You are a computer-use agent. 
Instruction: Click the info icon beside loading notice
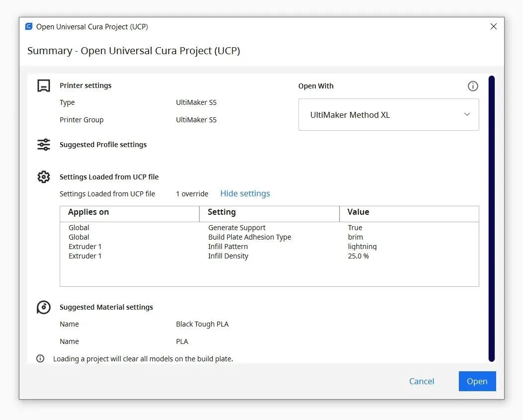tap(40, 359)
